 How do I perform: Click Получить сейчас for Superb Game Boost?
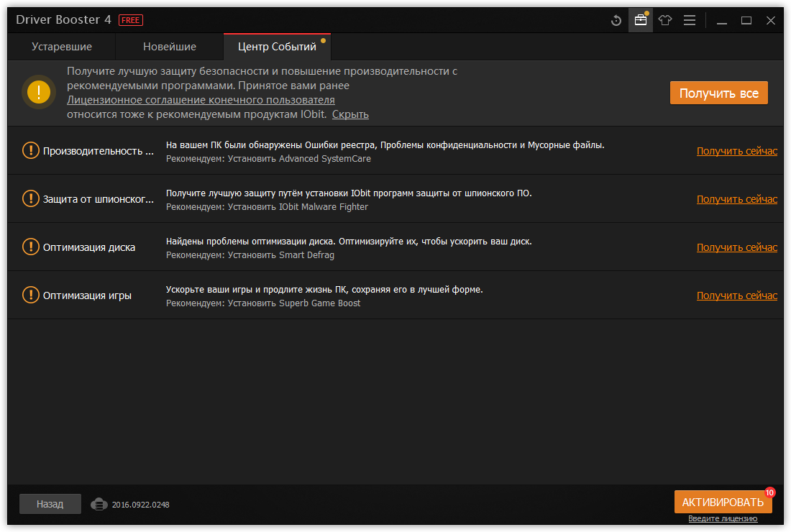click(x=736, y=296)
